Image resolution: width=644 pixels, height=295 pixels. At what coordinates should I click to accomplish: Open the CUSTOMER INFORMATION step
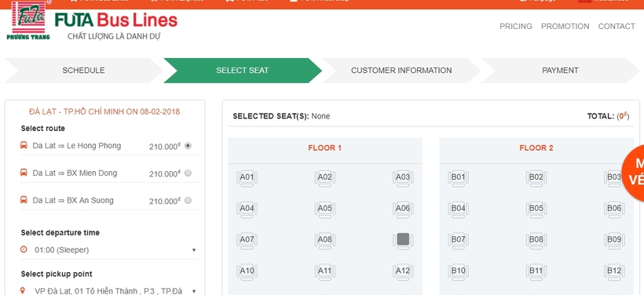[x=401, y=71]
